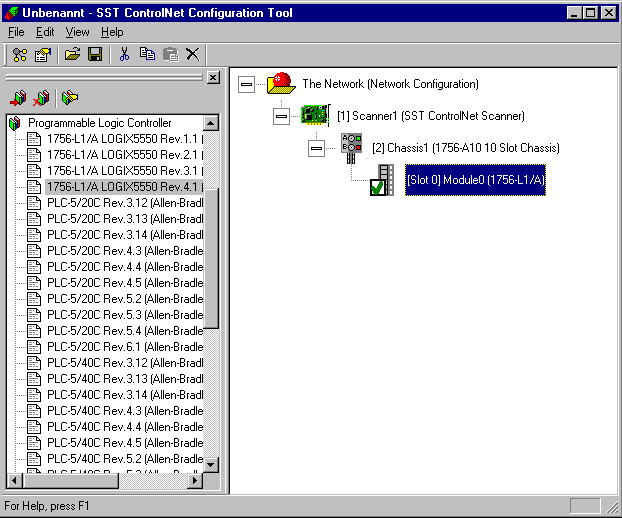
Task: Click the remove device library icon
Action: (x=41, y=98)
